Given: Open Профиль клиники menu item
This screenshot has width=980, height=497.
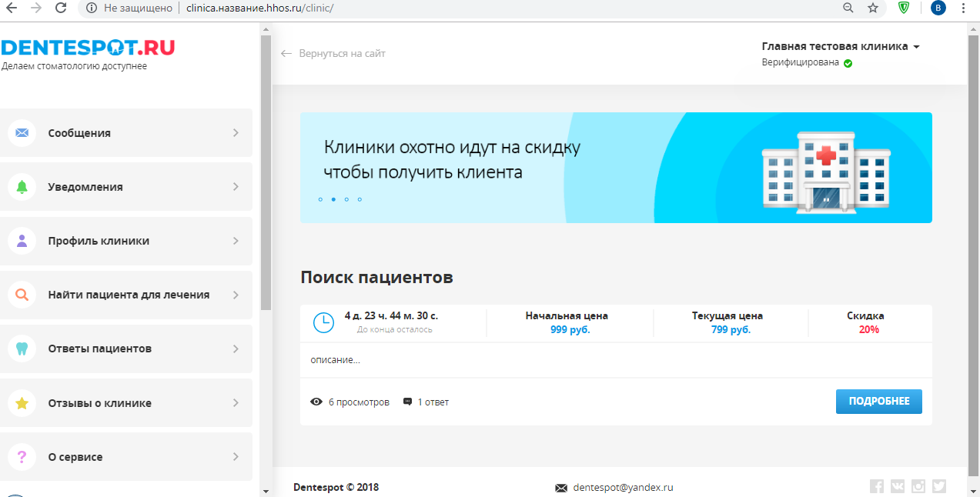Looking at the screenshot, I should 126,241.
